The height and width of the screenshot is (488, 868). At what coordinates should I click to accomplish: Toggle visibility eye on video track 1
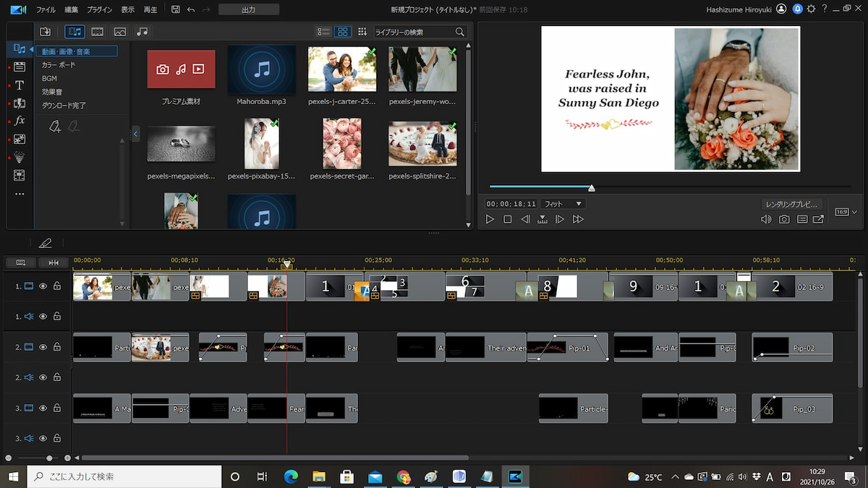tap(43, 286)
